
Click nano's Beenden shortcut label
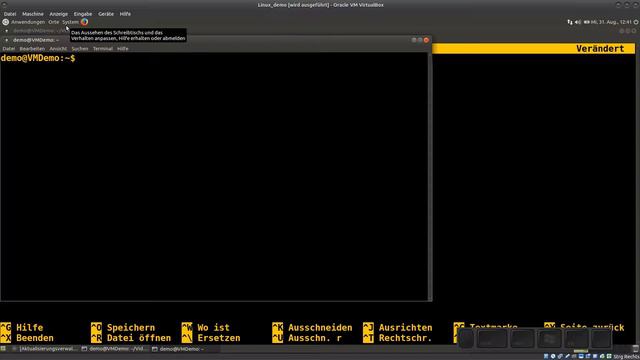pyautogui.click(x=35, y=338)
